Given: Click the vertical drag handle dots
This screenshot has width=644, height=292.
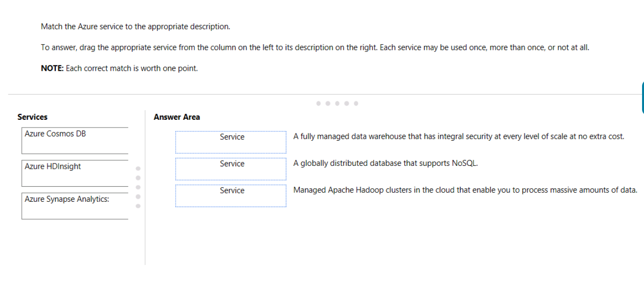Looking at the screenshot, I should click(x=137, y=187).
